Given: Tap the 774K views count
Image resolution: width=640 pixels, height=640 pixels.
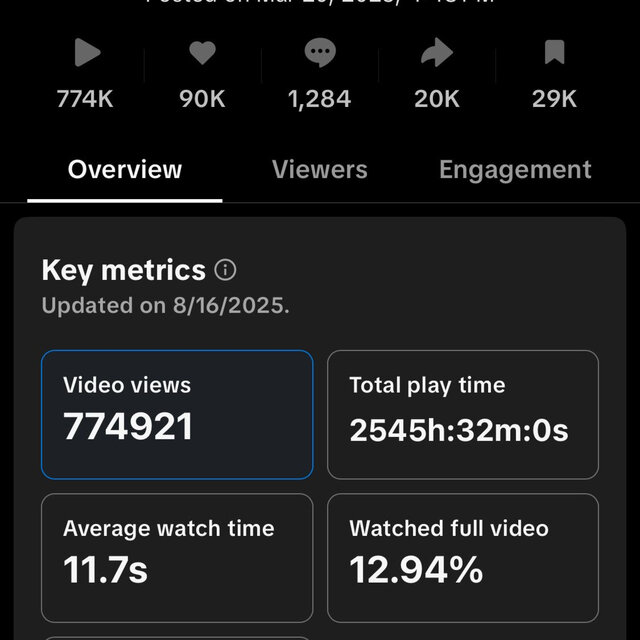Looking at the screenshot, I should point(85,99).
